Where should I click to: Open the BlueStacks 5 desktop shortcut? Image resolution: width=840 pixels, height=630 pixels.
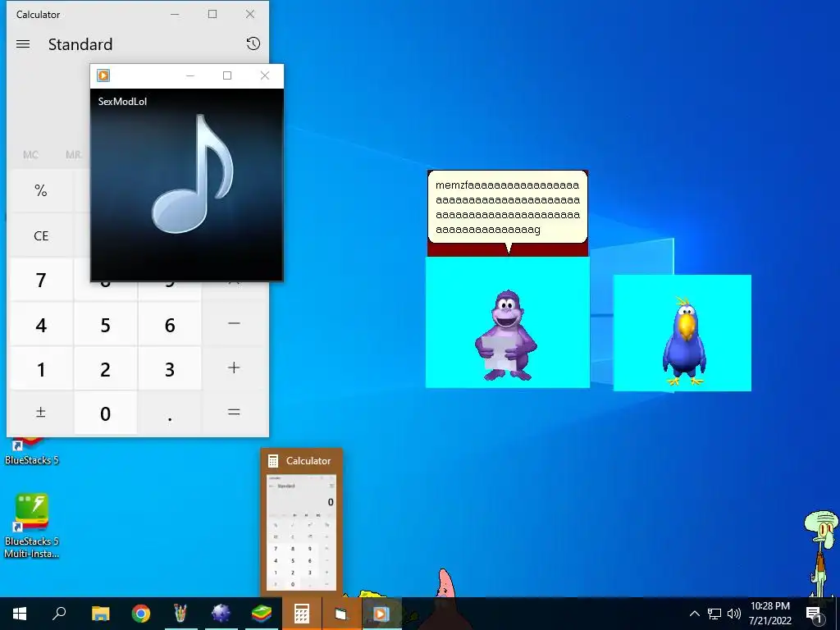pos(32,452)
